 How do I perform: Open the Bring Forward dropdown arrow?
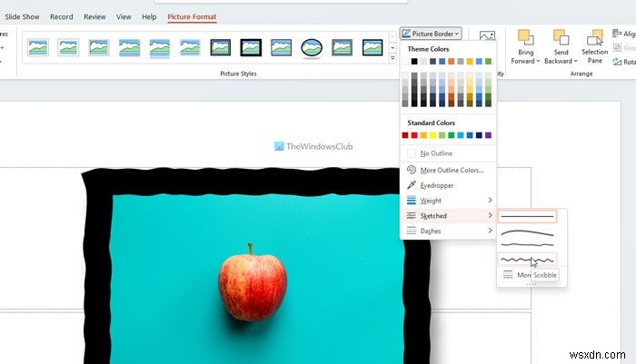pyautogui.click(x=538, y=61)
